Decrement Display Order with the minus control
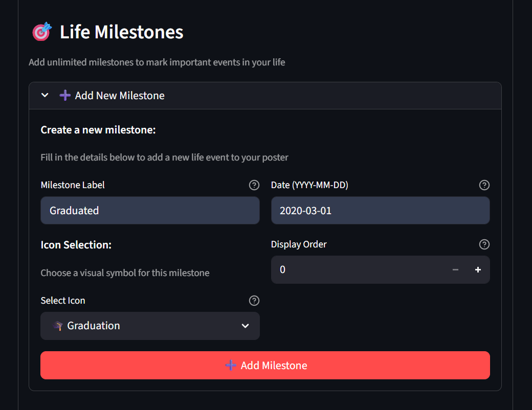Viewport: 532px width, 410px height. click(455, 269)
